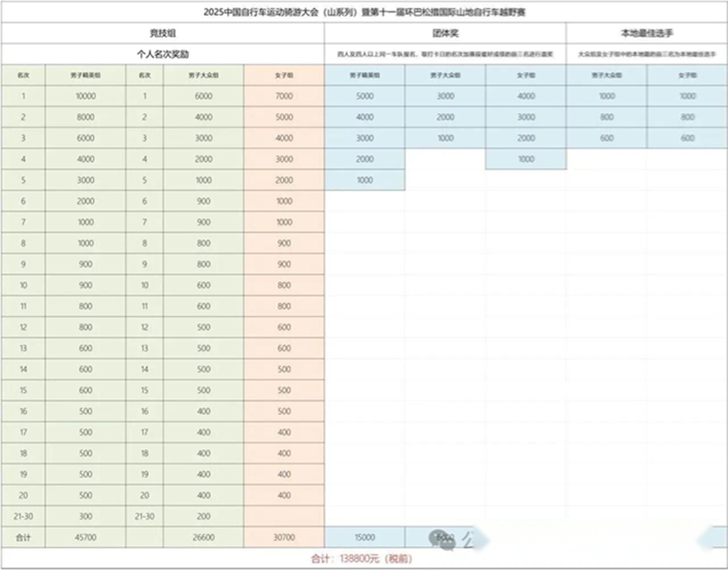Select the 30700 women's total cell
Image resolution: width=728 pixels, height=570 pixels.
pos(284,537)
